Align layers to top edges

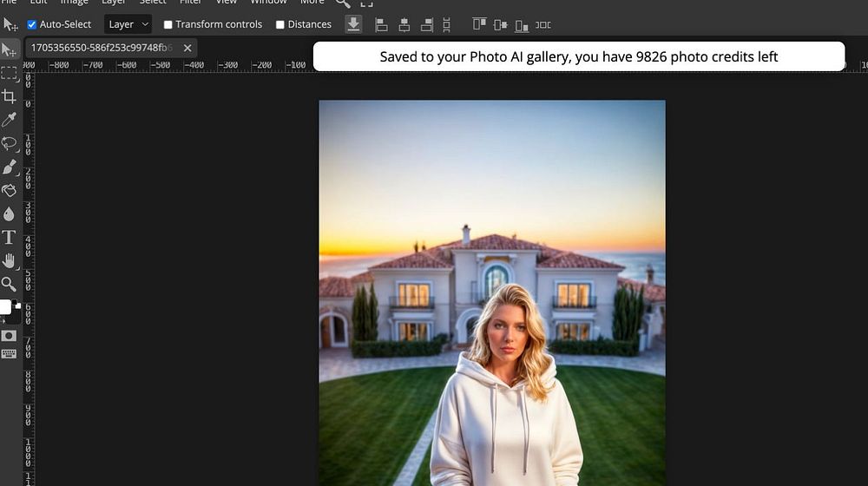[479, 24]
